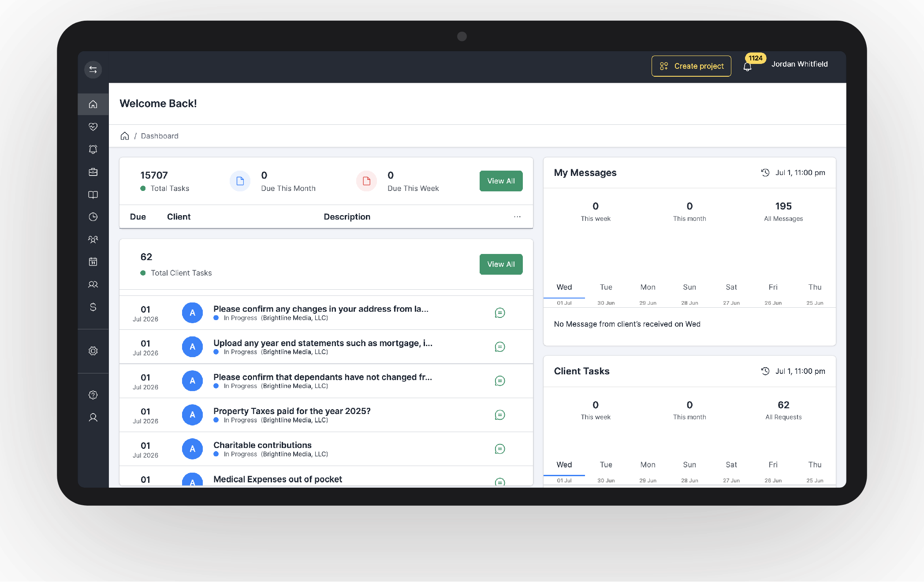Viewport: 924px width, 582px height.
Task: Open notifications bell with 1124 badge
Action: click(748, 66)
